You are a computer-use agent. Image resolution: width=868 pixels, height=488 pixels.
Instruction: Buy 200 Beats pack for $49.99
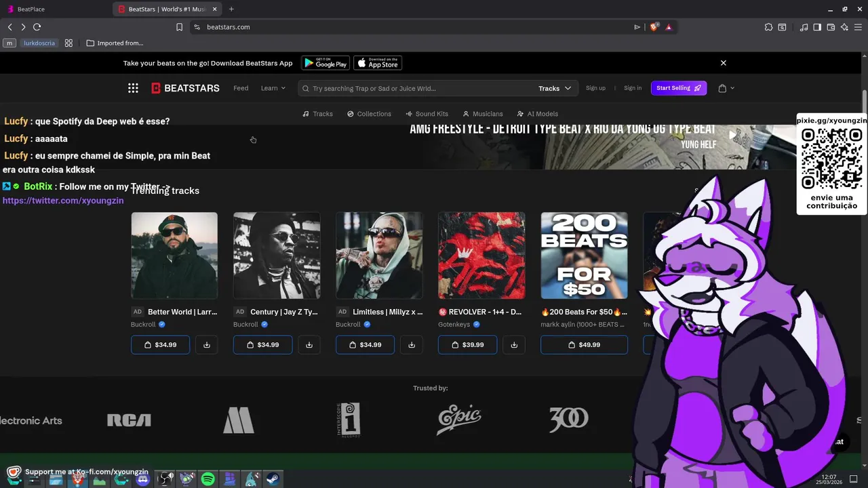[x=584, y=345]
